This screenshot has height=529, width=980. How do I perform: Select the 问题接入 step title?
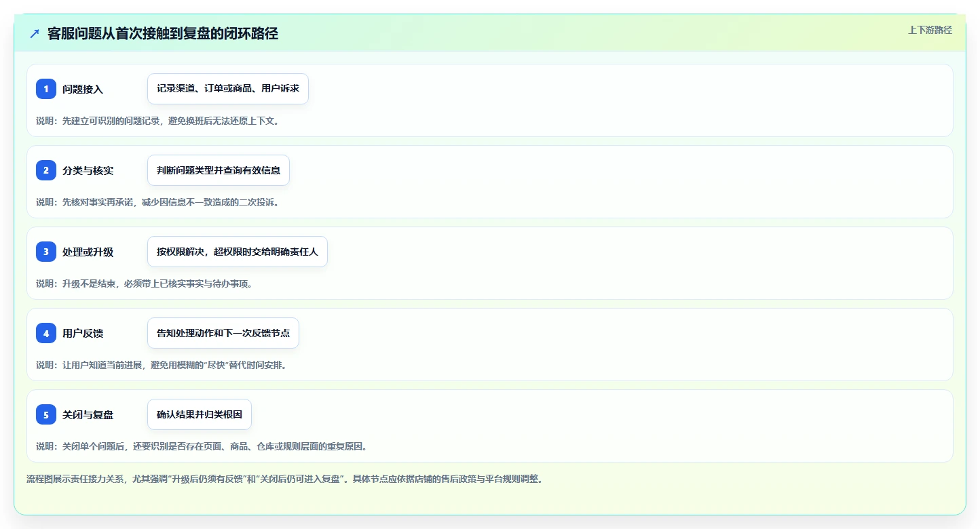(83, 90)
